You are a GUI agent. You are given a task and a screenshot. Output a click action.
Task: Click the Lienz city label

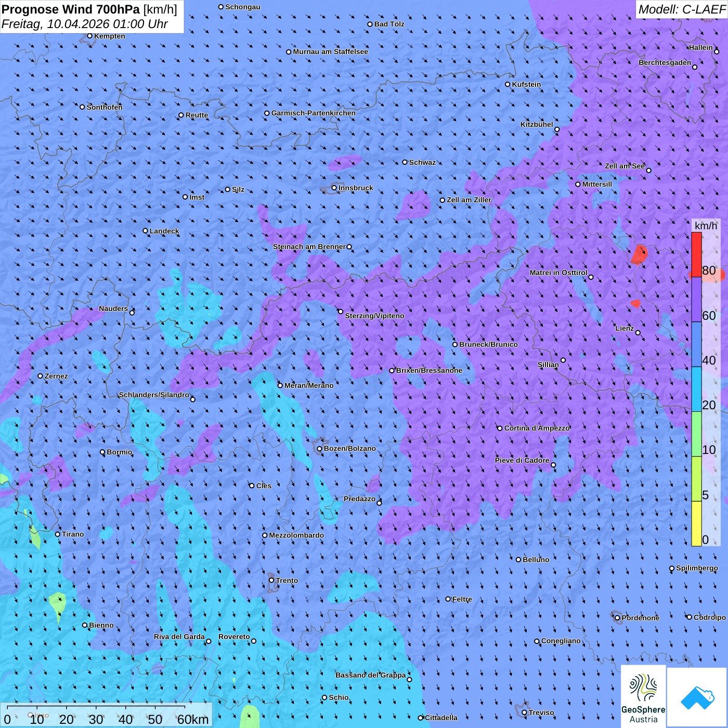(x=625, y=328)
